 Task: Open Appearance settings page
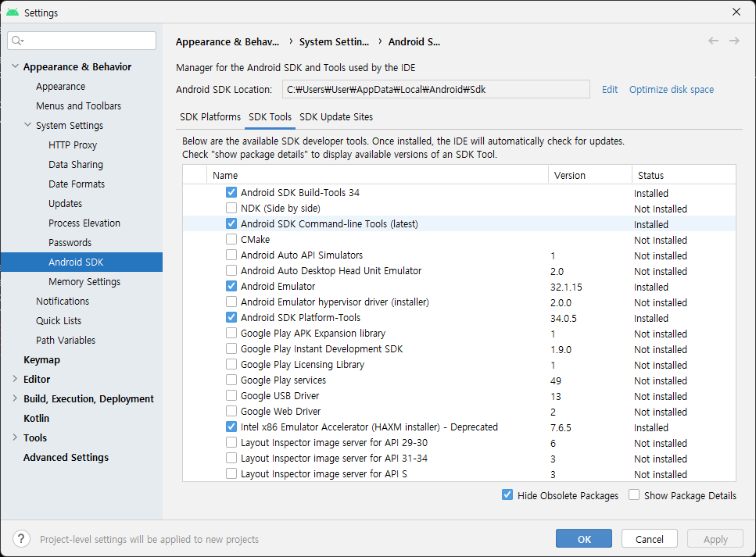tap(61, 86)
